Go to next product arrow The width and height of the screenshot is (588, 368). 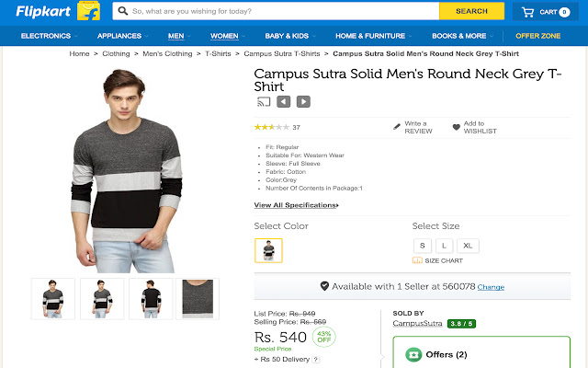coord(303,102)
